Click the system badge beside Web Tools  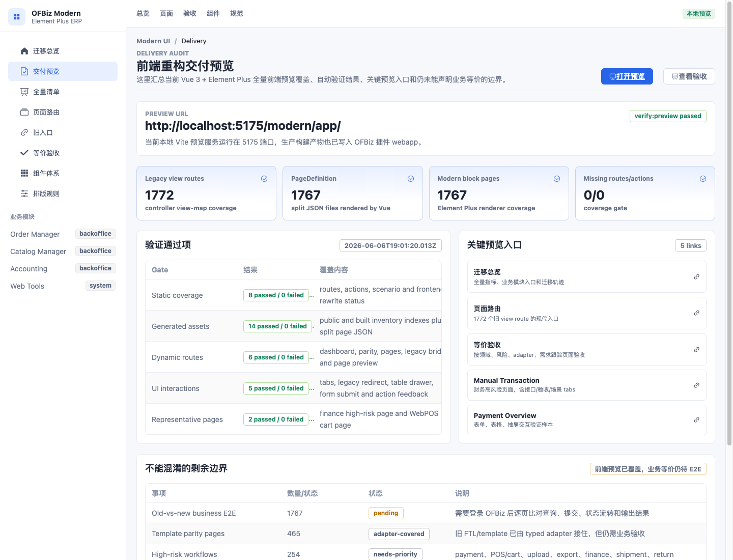tap(100, 286)
